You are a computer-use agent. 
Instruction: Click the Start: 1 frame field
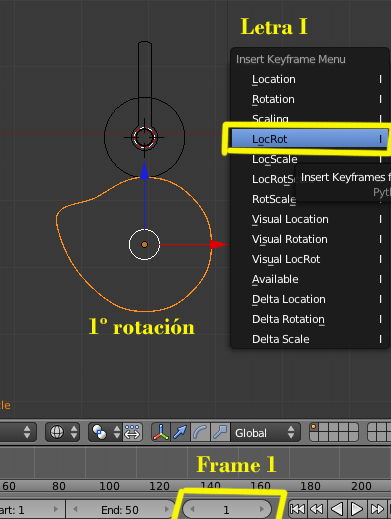pos(32,509)
